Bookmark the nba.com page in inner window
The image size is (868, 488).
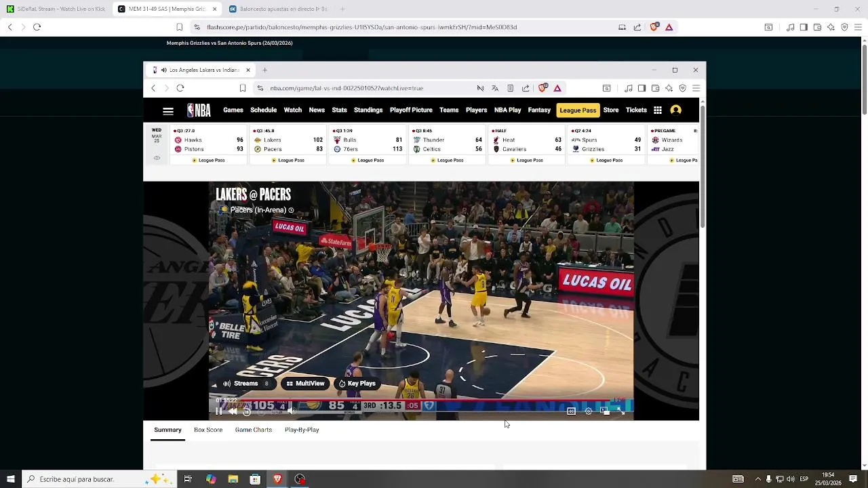[x=242, y=88]
